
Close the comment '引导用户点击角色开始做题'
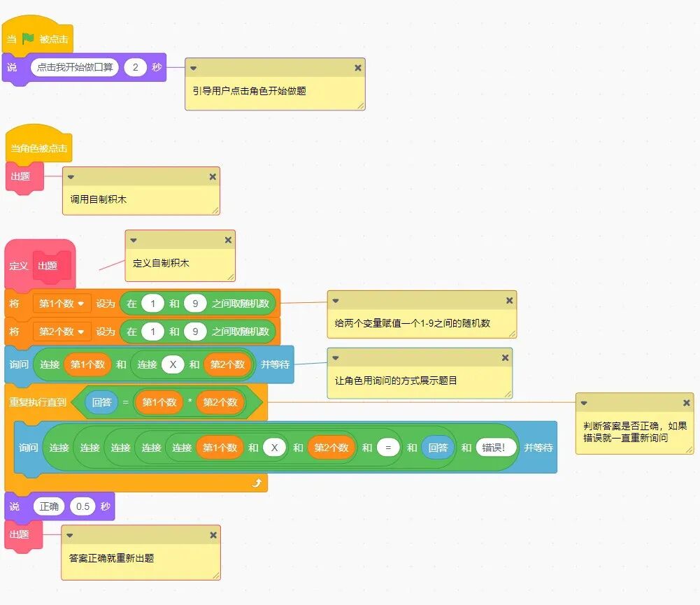click(x=357, y=68)
